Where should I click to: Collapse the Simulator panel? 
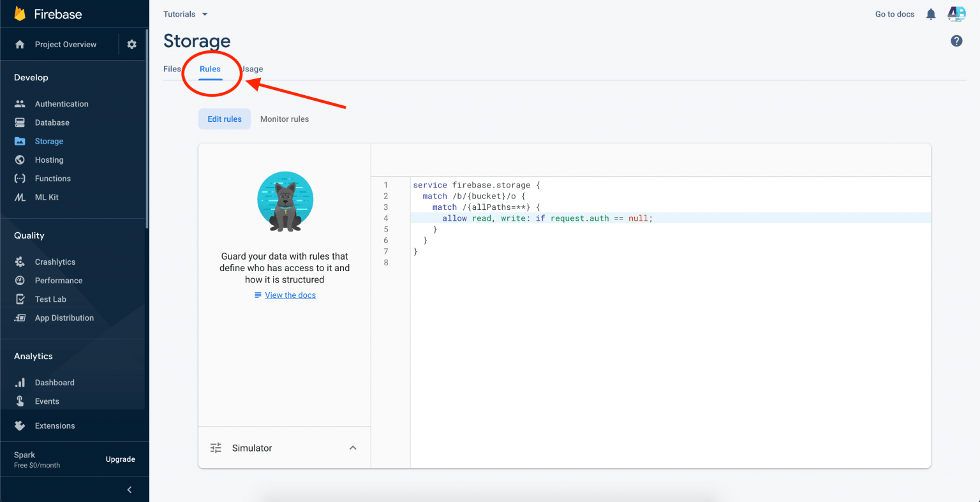[x=353, y=447]
